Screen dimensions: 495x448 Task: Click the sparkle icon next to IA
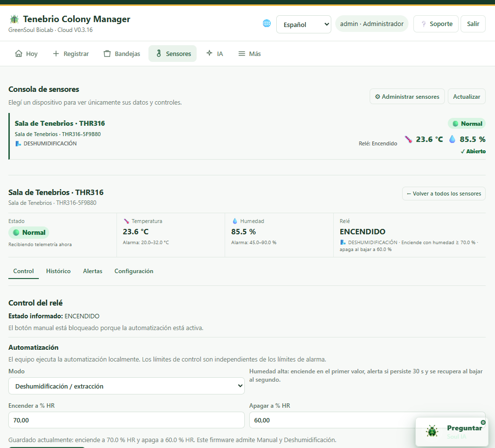click(x=209, y=53)
